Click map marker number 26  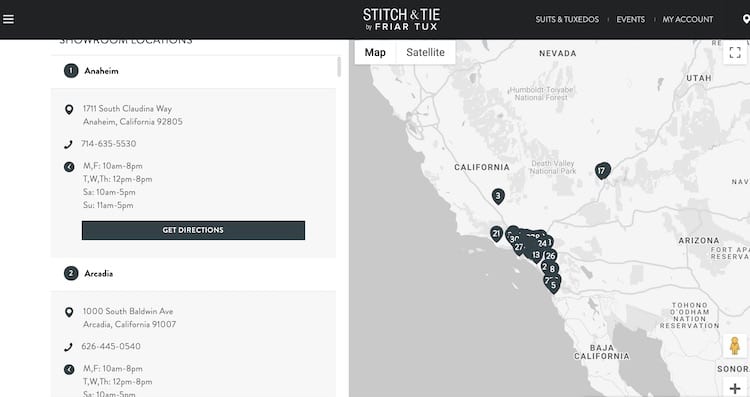point(551,256)
